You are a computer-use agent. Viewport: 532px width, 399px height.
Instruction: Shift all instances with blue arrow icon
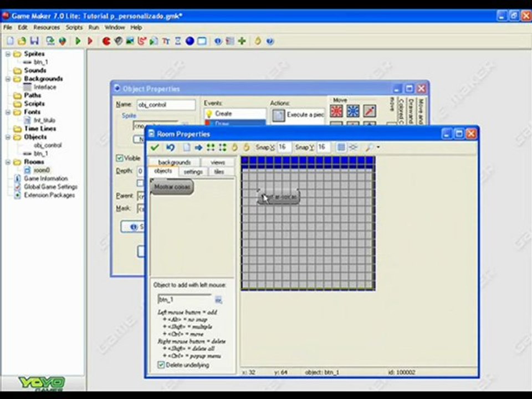(198, 147)
